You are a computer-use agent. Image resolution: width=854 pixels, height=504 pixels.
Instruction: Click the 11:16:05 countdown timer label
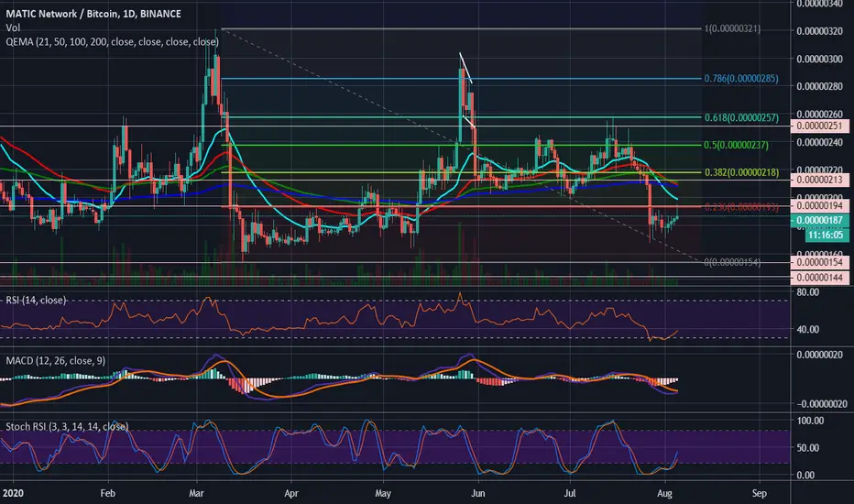pyautogui.click(x=826, y=235)
